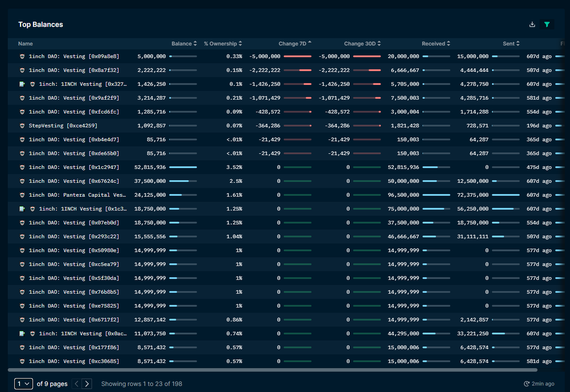Open the green filter icon
Viewport: 570px width, 392px height.
[x=547, y=25]
